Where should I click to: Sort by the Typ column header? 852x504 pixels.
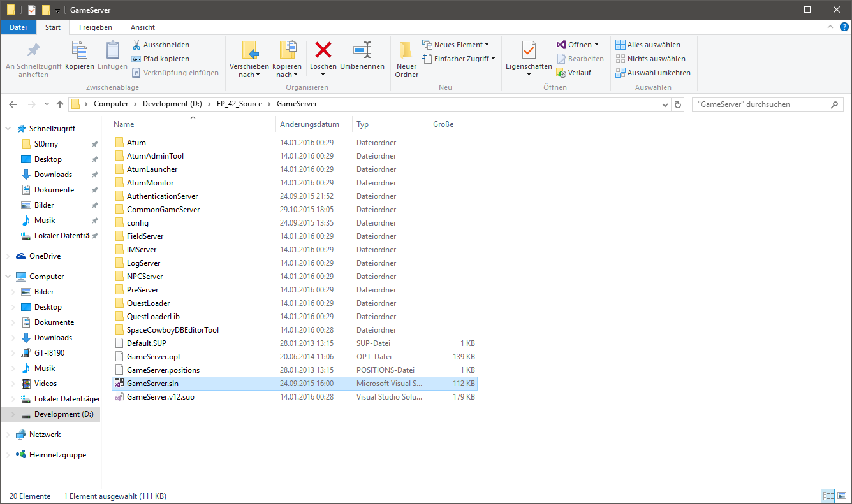pos(390,124)
